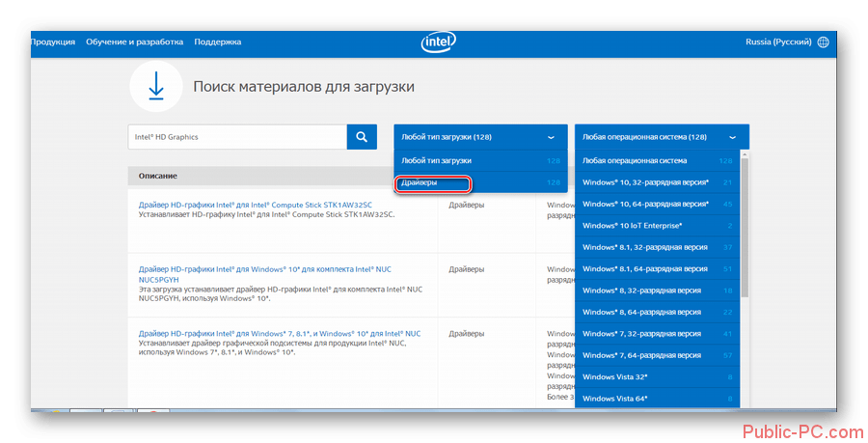Collapse the download type dropdown chevron
Image resolution: width=868 pixels, height=443 pixels.
tap(551, 137)
